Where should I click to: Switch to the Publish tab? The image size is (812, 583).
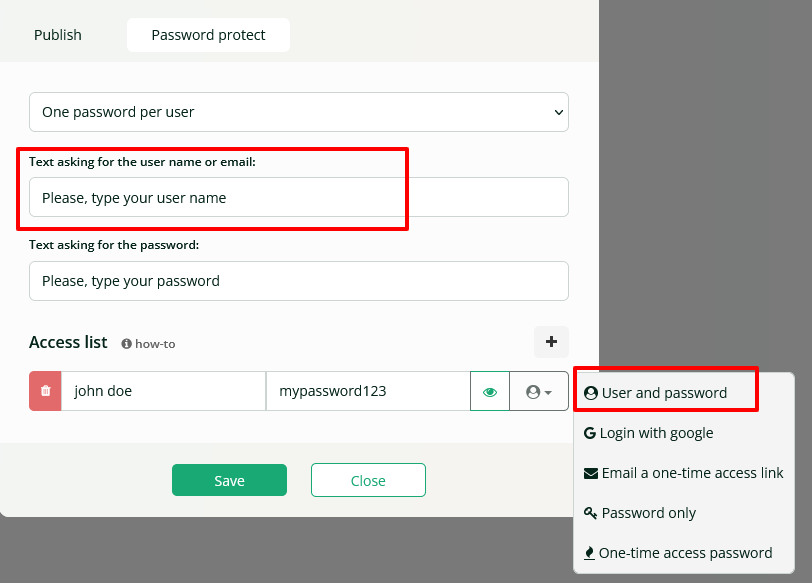(x=57, y=34)
